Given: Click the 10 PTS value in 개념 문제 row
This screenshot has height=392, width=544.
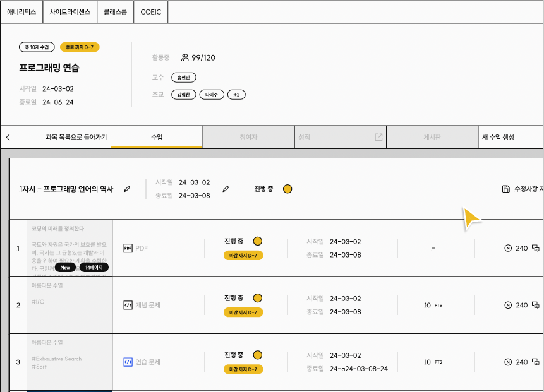Looking at the screenshot, I should point(433,305).
